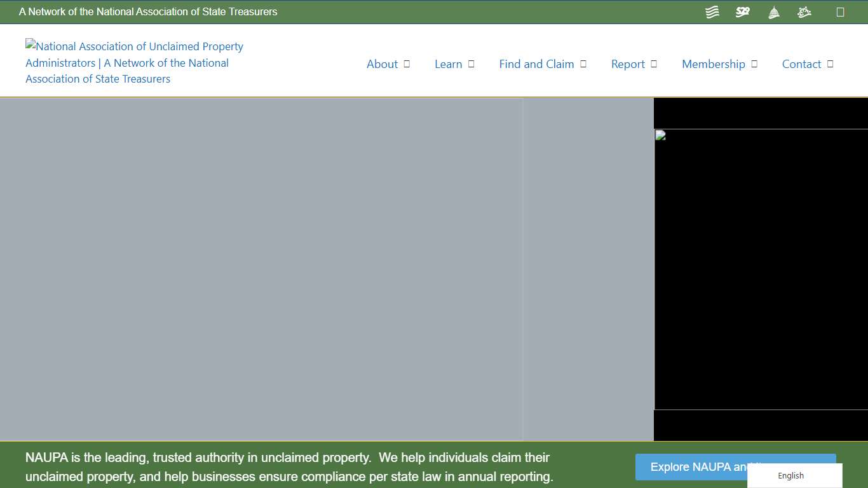The width and height of the screenshot is (868, 488).
Task: Click the embedded video player area
Action: pyautogui.click(x=761, y=270)
